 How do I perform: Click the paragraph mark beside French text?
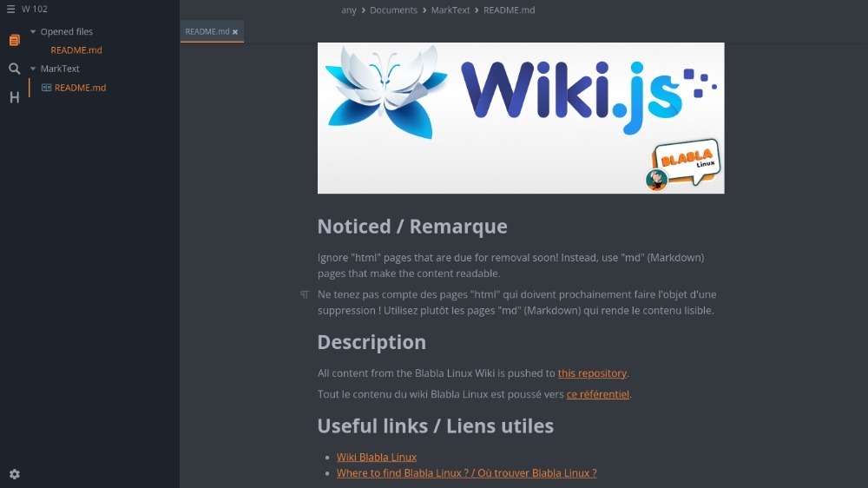pyautogui.click(x=305, y=294)
